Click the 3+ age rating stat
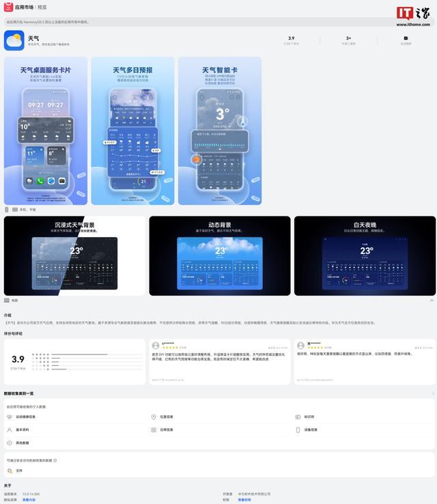The width and height of the screenshot is (437, 504). (349, 40)
